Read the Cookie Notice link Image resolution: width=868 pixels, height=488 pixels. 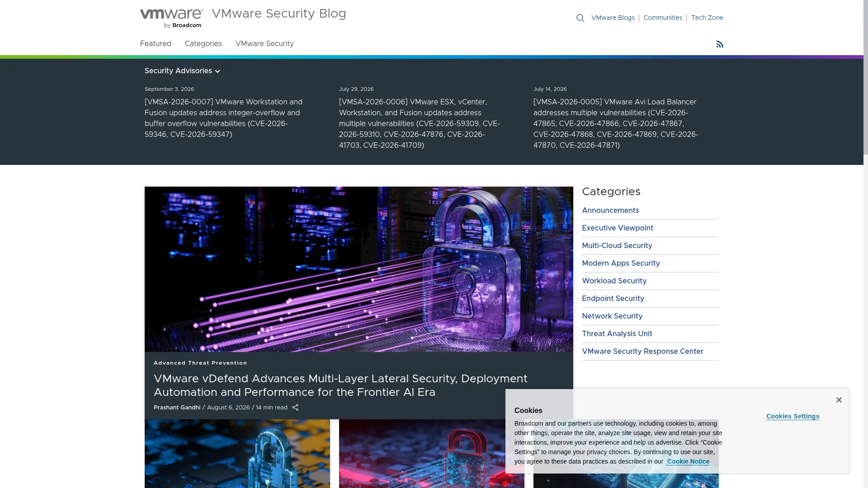tap(688, 461)
